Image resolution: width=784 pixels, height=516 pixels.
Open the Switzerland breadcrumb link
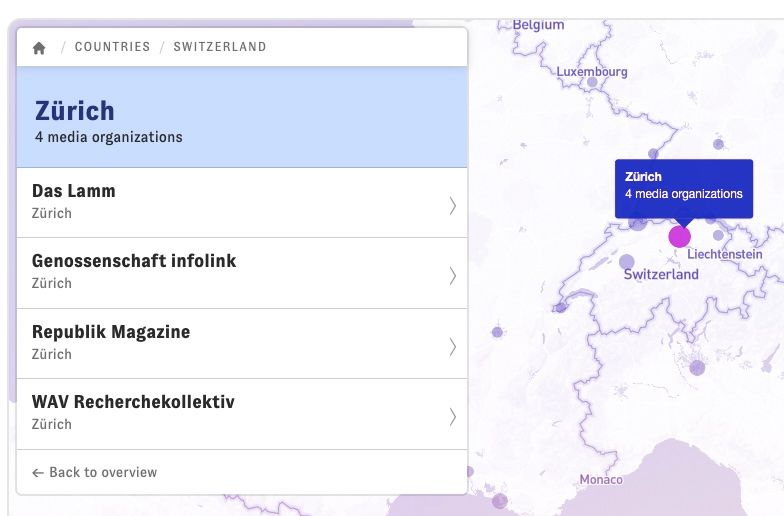(220, 47)
